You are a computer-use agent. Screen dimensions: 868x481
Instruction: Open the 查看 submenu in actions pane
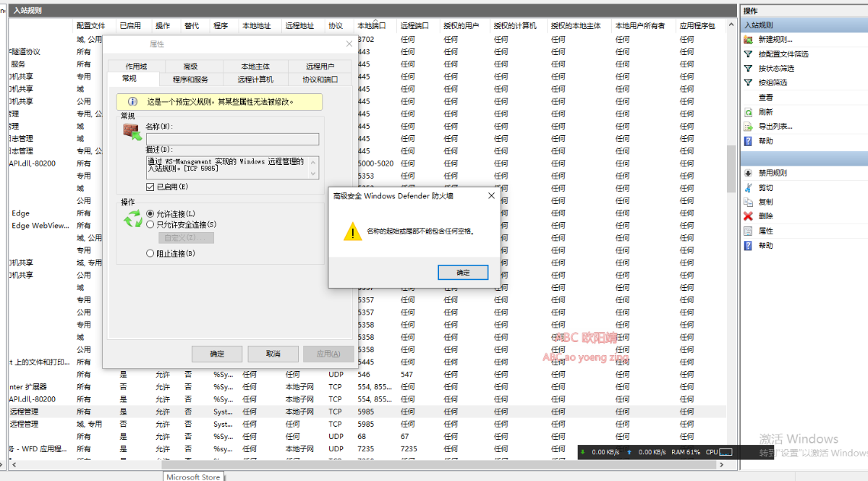pyautogui.click(x=765, y=98)
